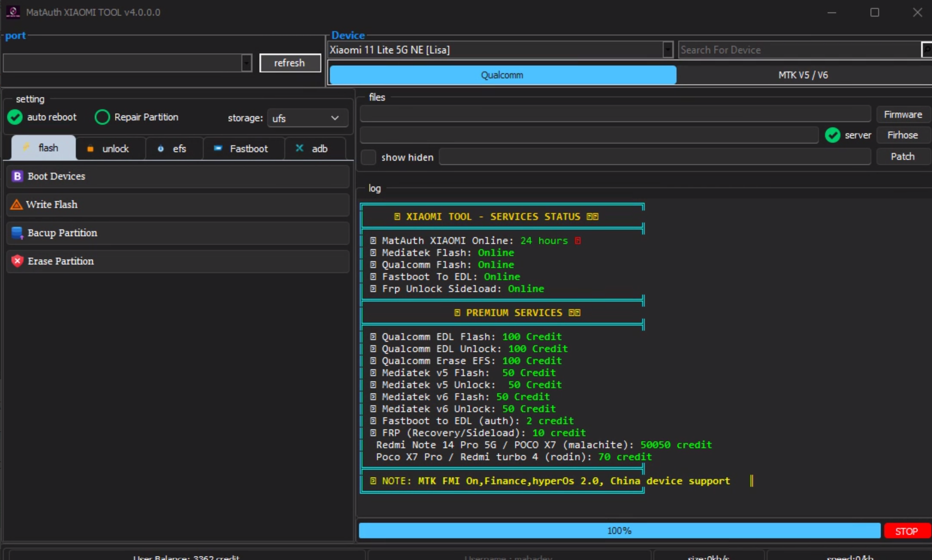Switch to the adb tab
The width and height of the screenshot is (932, 560).
[315, 149]
